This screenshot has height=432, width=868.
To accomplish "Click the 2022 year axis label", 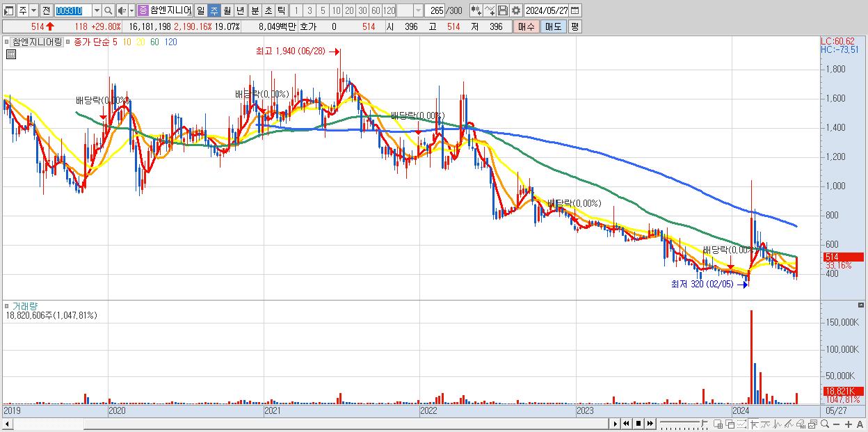I will coord(428,410).
